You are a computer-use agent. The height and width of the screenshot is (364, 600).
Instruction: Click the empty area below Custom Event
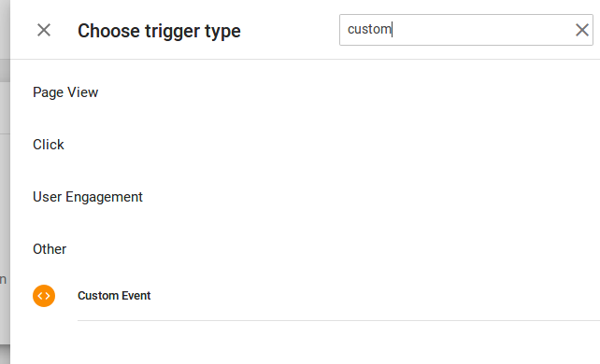tap(307, 343)
